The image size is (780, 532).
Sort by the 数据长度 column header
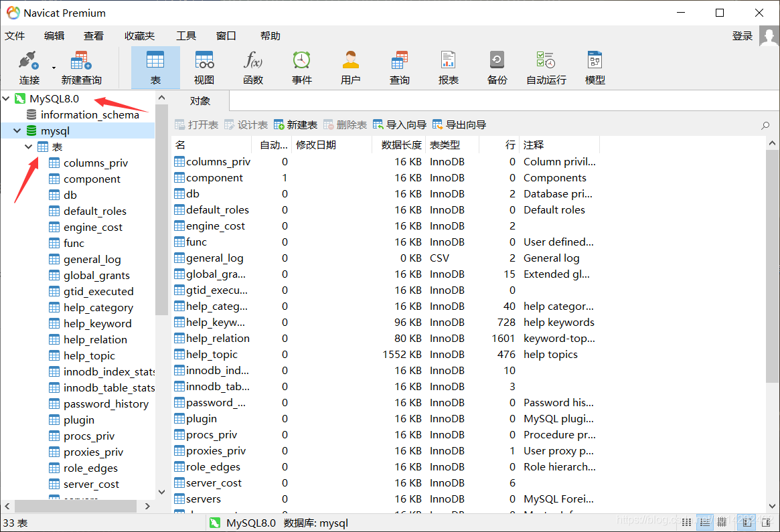398,145
